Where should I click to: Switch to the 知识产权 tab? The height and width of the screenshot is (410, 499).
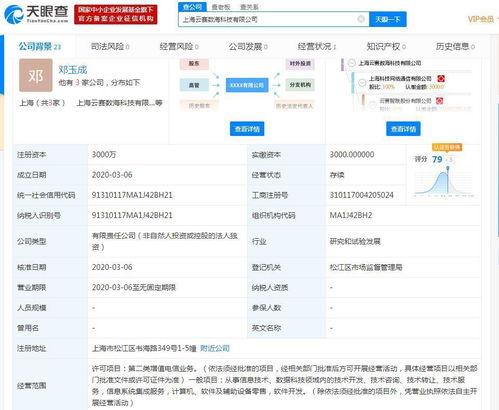386,47
